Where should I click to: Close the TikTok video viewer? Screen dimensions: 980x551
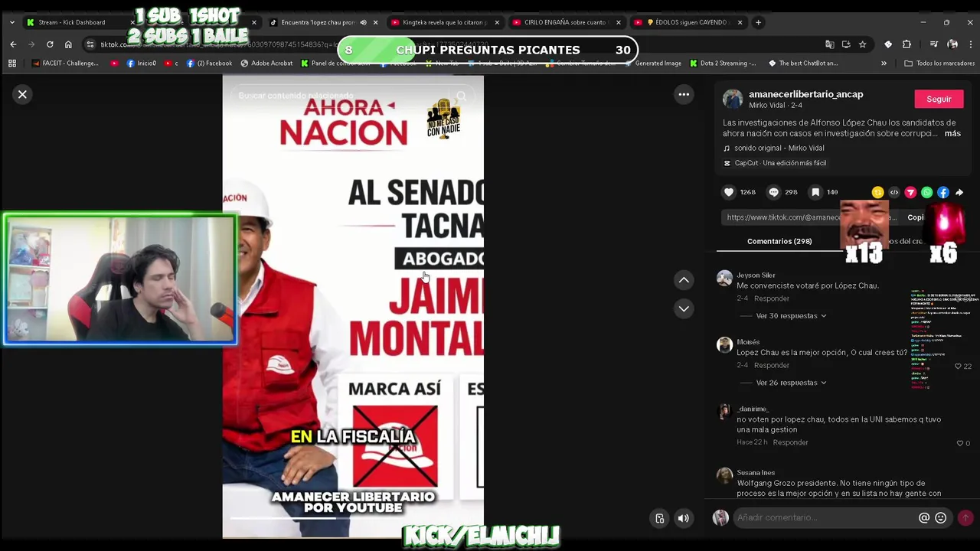point(22,94)
